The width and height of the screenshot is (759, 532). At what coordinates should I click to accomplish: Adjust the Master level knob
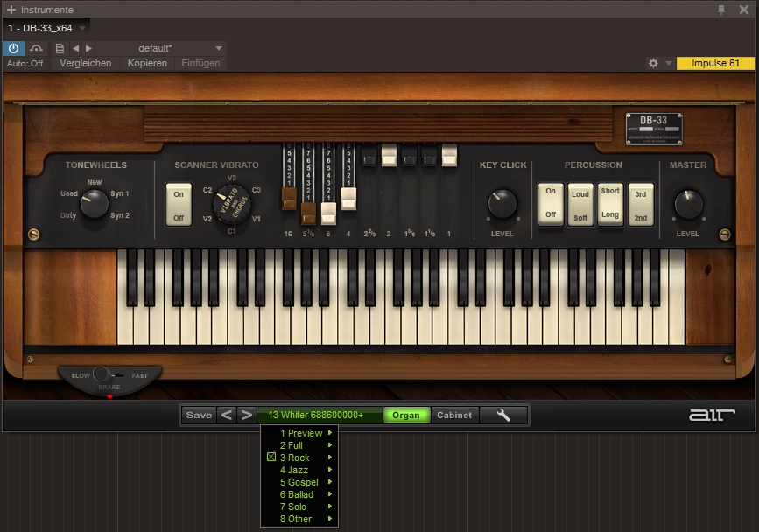pos(688,204)
